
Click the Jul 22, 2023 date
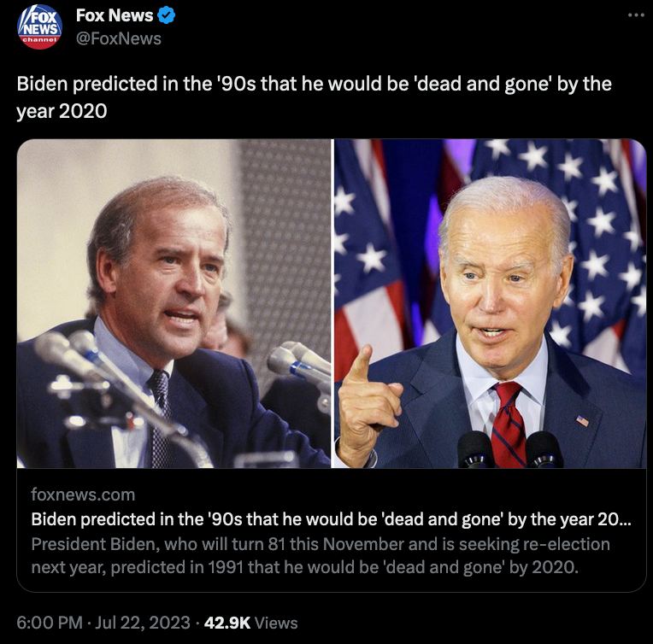[143, 623]
